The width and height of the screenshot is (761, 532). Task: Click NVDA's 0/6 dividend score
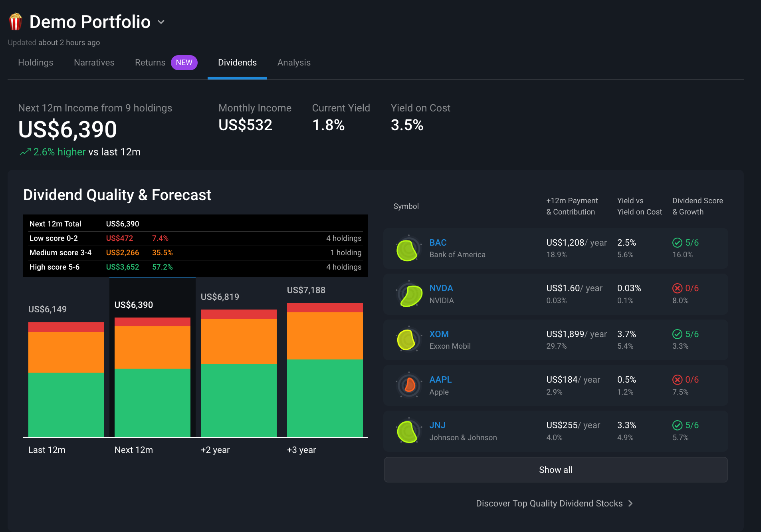(x=692, y=288)
